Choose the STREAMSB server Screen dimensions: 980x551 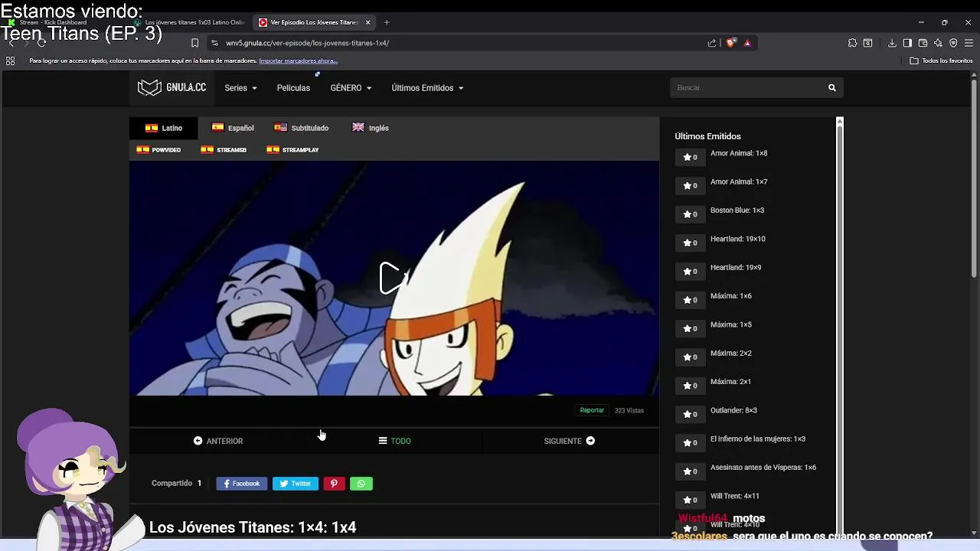[224, 150]
